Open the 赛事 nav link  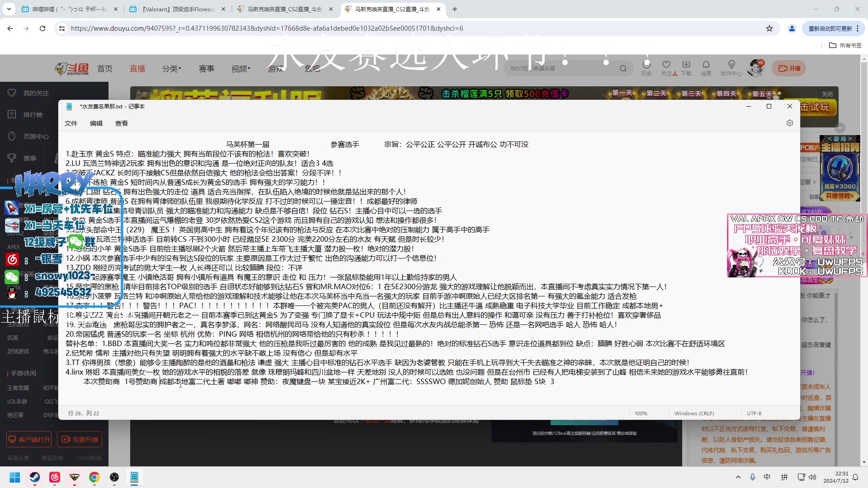pos(207,69)
